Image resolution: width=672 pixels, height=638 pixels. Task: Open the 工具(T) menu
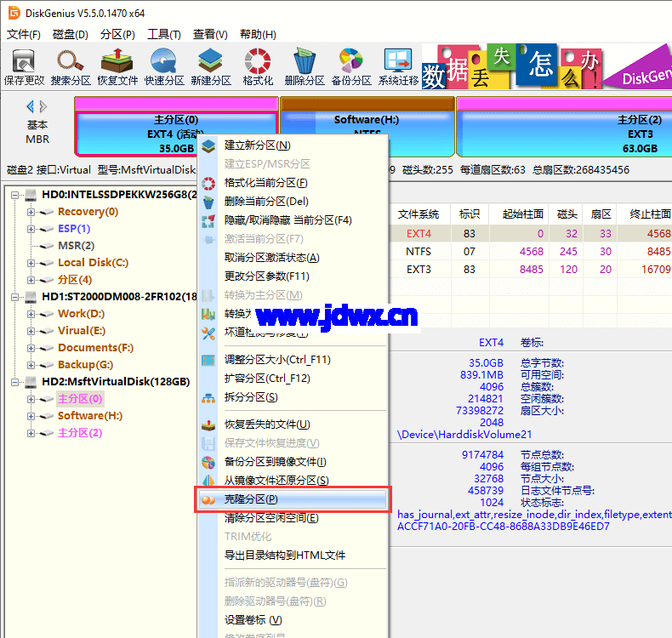164,34
